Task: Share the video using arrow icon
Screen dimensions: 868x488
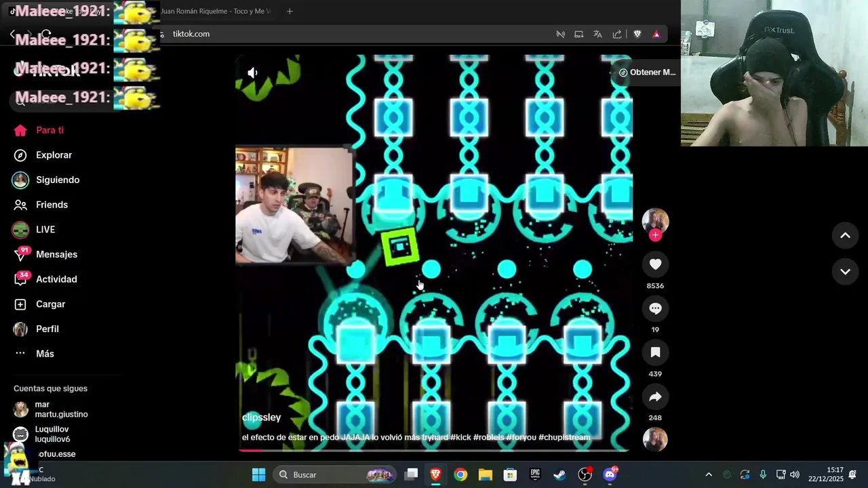Action: click(x=655, y=396)
